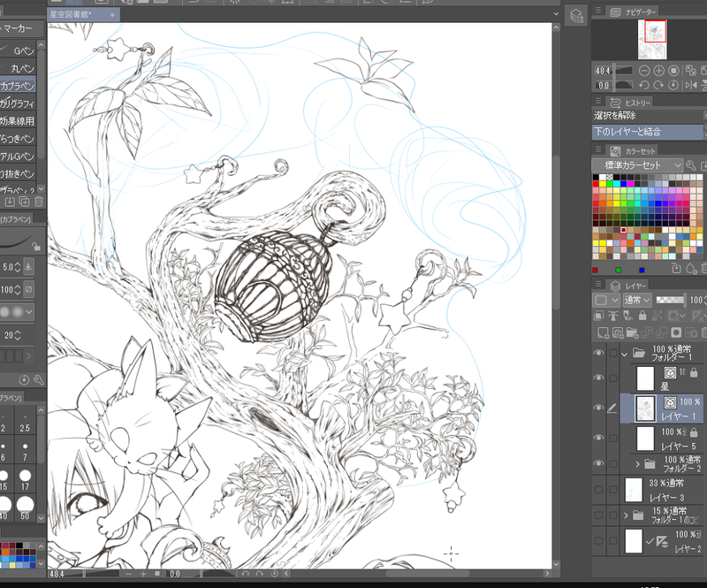Hide the フォルダー 1 folder
The image size is (707, 588).
tap(598, 353)
